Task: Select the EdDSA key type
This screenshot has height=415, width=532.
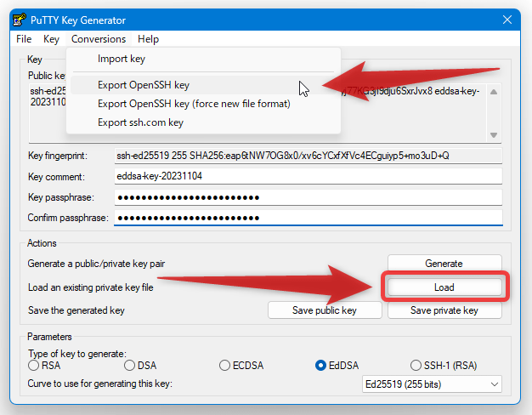Action: [337, 366]
